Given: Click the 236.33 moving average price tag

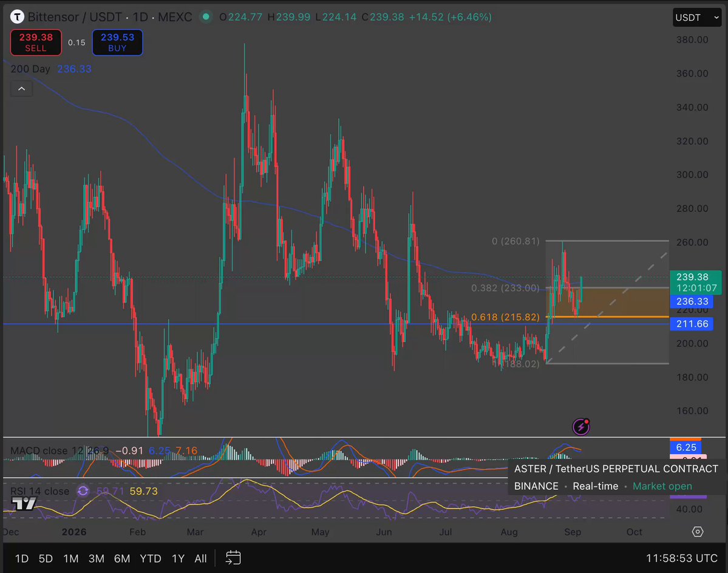Looking at the screenshot, I should [692, 301].
